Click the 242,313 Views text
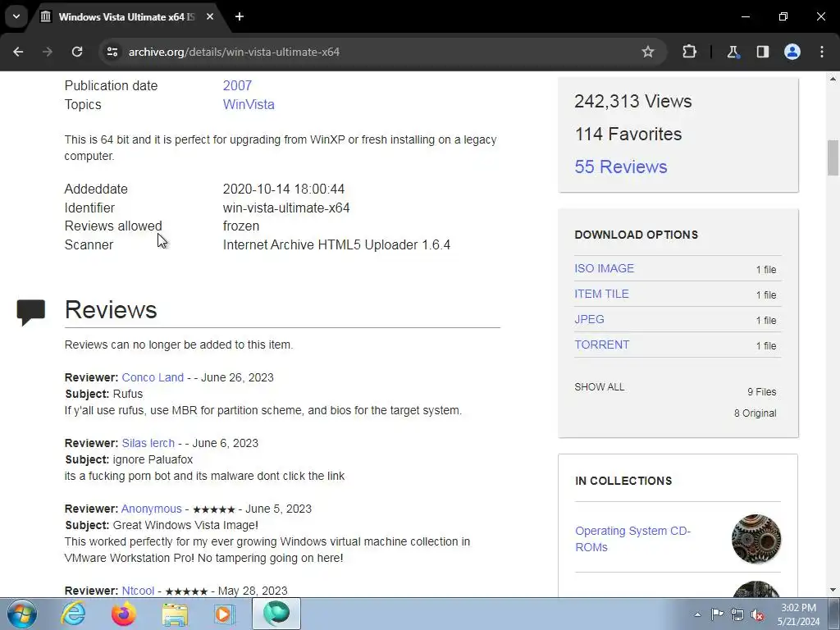Image resolution: width=840 pixels, height=630 pixels. coord(632,101)
